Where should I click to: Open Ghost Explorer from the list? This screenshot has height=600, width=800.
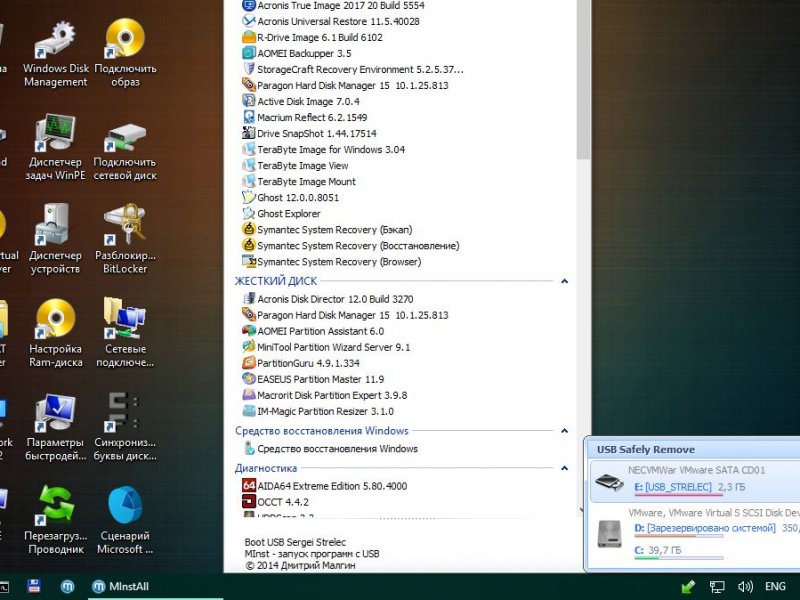pyautogui.click(x=281, y=213)
